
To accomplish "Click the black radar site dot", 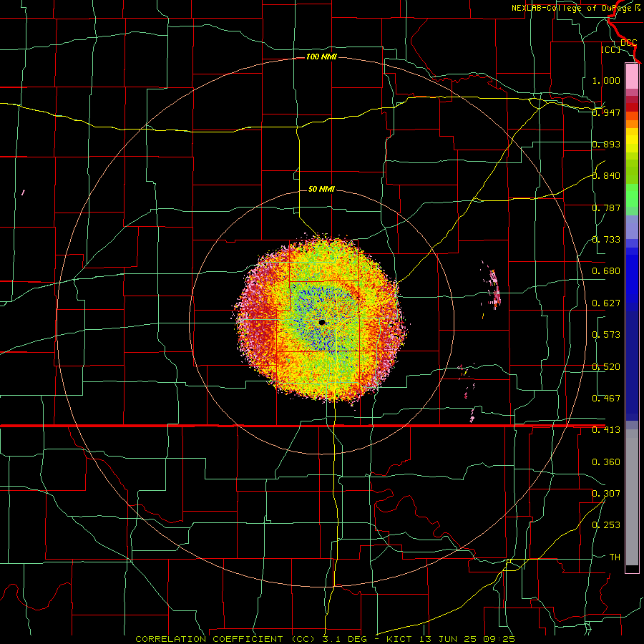I will coord(322,323).
